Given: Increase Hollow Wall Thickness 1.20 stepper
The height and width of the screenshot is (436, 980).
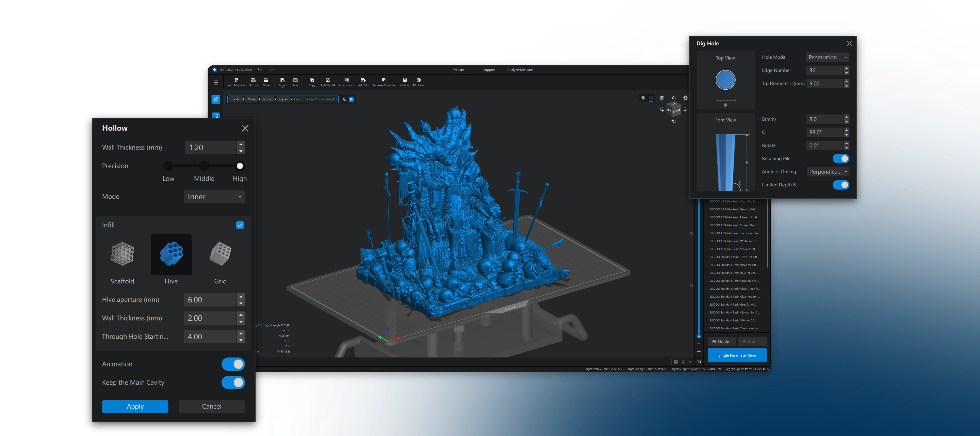Looking at the screenshot, I should [240, 144].
